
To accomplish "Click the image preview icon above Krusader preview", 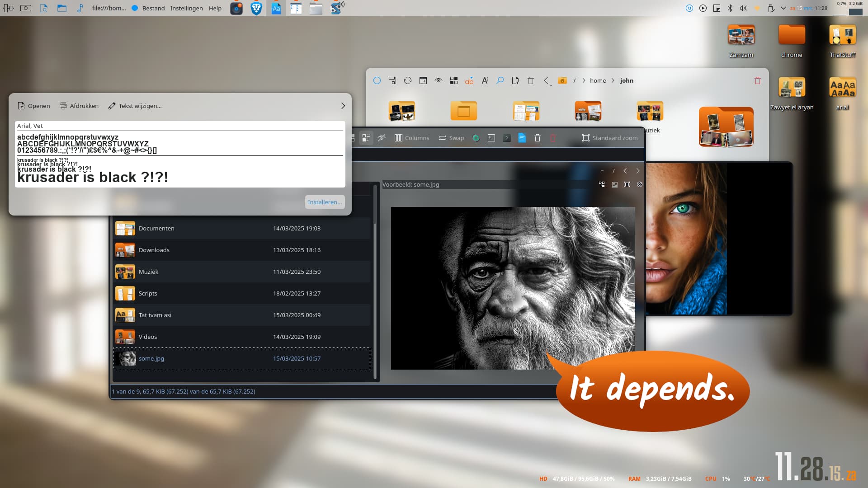I will pos(614,184).
